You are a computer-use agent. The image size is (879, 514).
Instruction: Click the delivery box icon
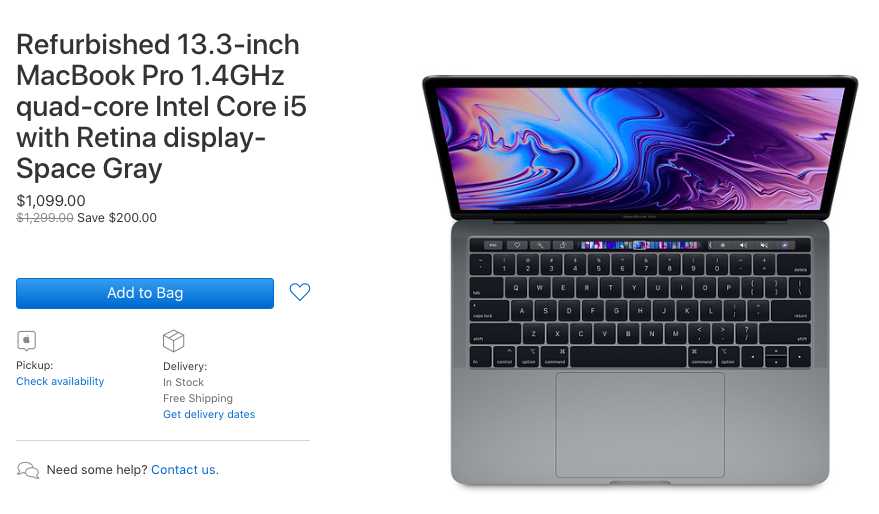pyautogui.click(x=173, y=340)
